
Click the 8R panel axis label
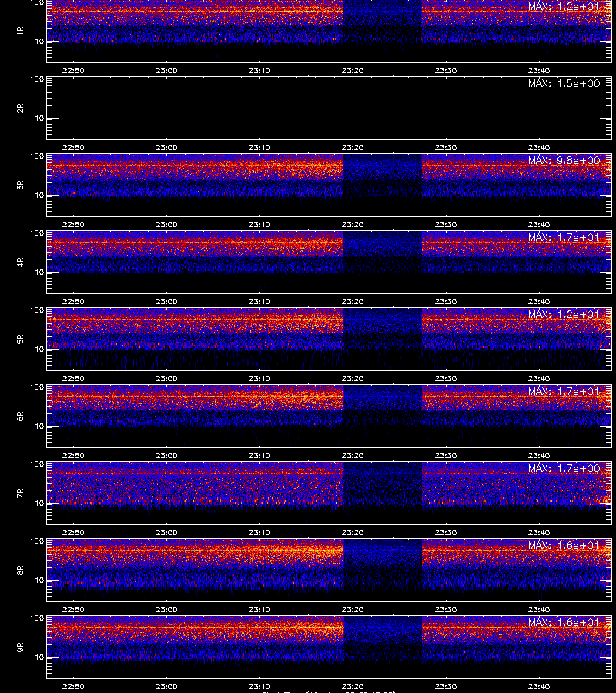20,571
